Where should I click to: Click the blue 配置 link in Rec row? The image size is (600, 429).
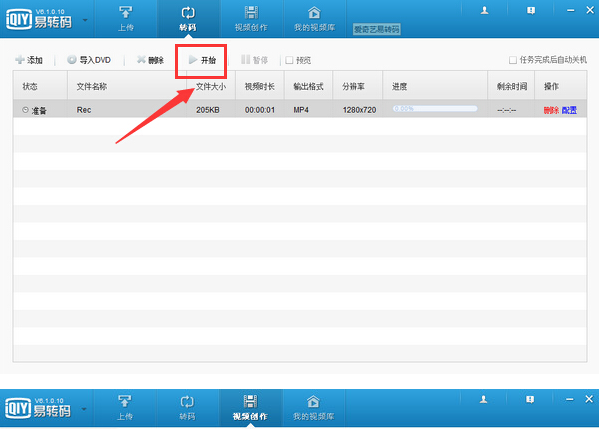pos(569,110)
